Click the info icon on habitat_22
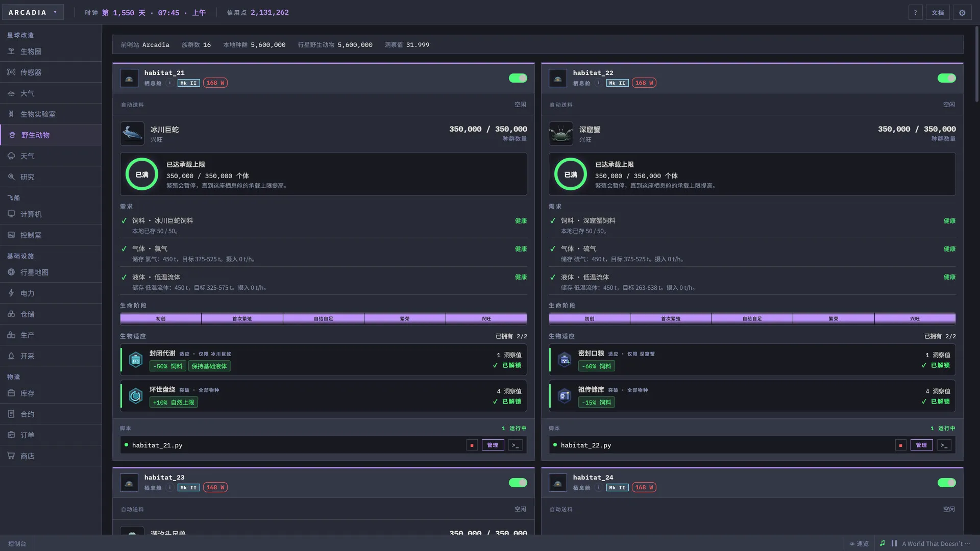980x551 pixels. (x=598, y=83)
